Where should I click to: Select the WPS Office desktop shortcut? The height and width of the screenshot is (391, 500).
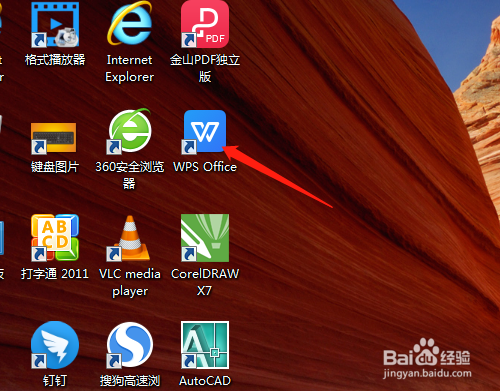pyautogui.click(x=205, y=132)
